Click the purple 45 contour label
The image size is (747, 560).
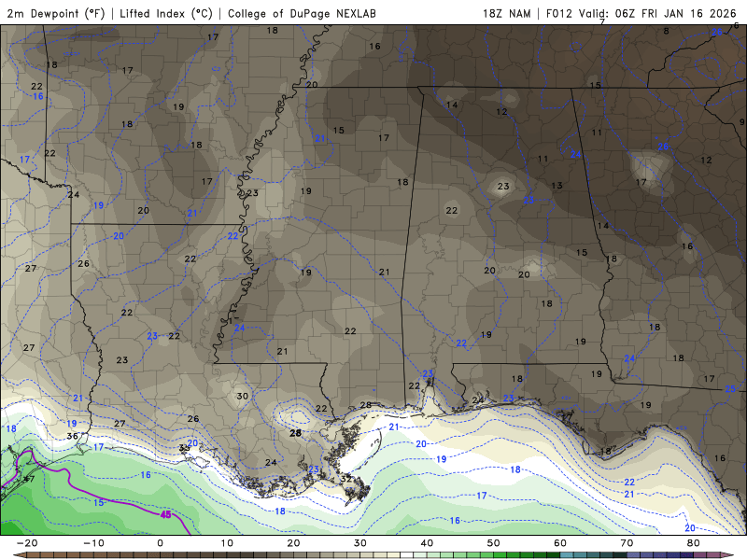pos(166,515)
